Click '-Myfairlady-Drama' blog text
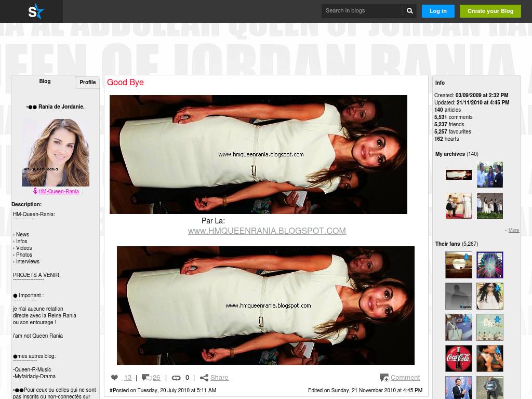This screenshot has width=532, height=399. point(34,376)
